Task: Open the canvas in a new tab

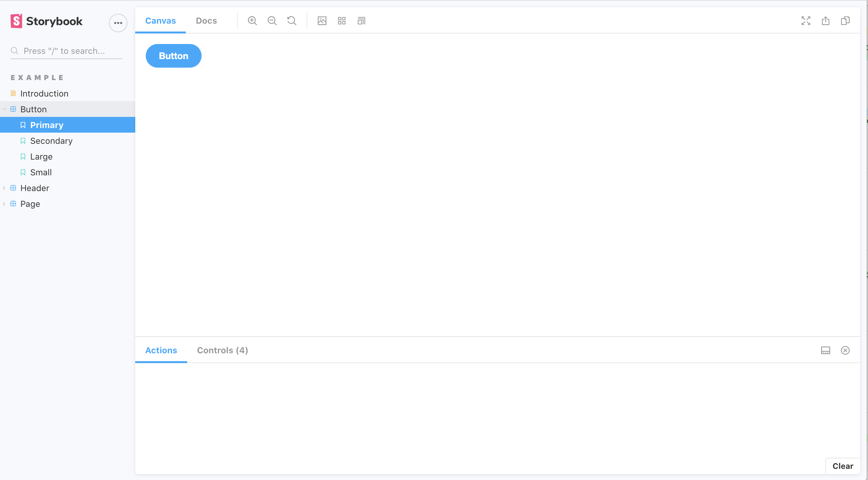Action: (826, 21)
